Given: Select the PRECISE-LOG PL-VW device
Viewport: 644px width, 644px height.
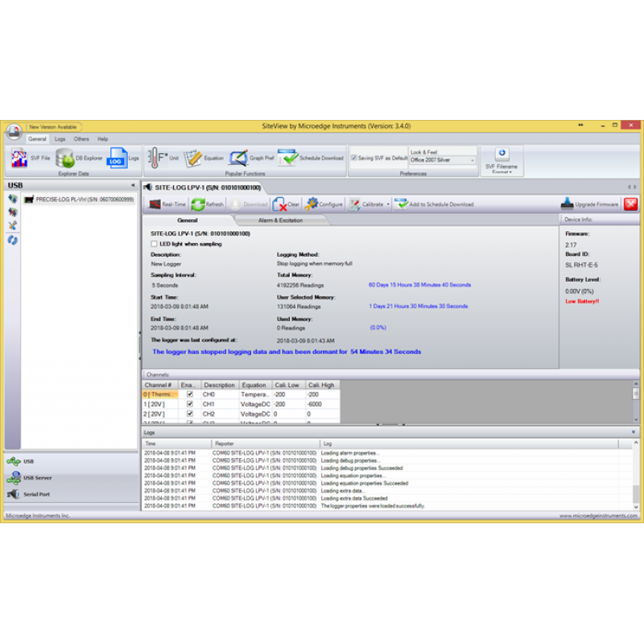Looking at the screenshot, I should coord(79,200).
